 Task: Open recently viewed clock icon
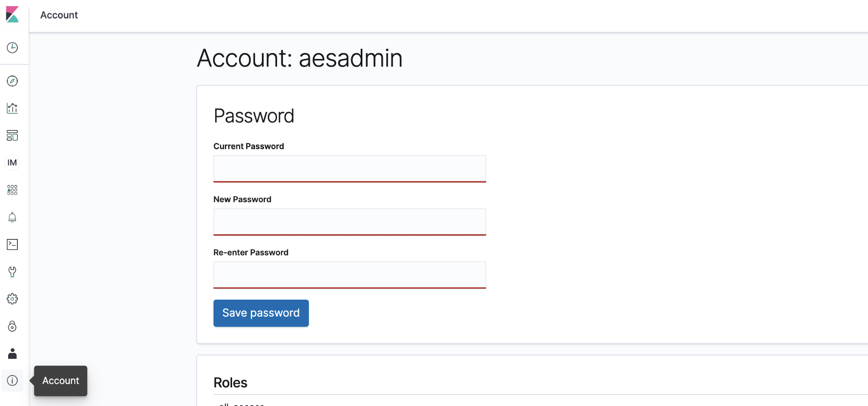[12, 48]
